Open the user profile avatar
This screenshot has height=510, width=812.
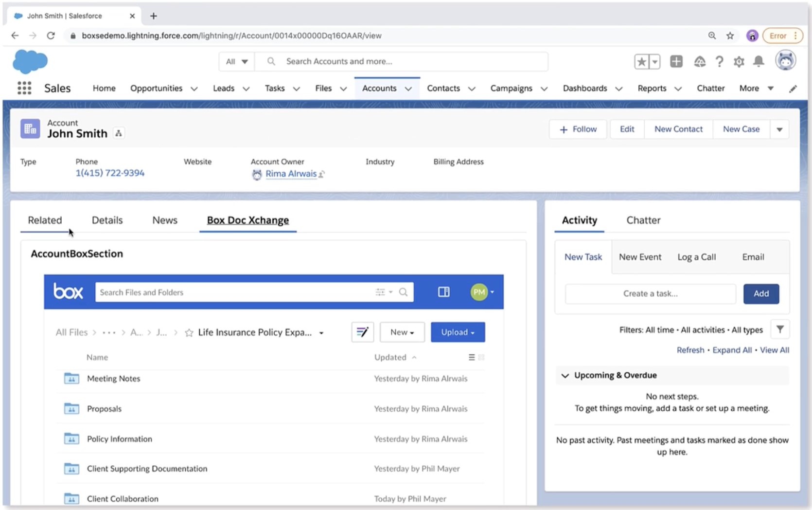785,60
